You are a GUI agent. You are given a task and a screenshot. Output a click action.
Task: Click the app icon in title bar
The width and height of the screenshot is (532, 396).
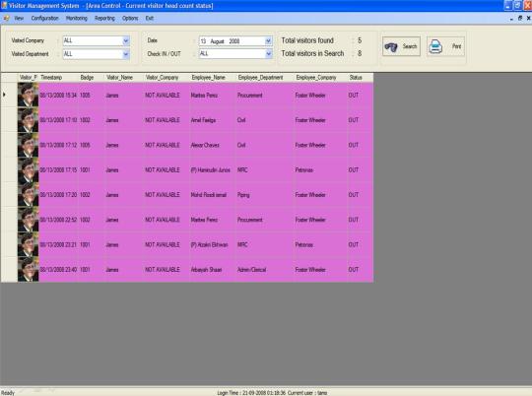click(x=4, y=6)
